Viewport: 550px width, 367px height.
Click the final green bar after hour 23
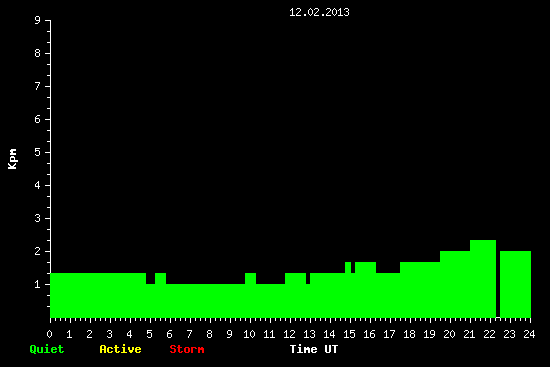coord(515,284)
